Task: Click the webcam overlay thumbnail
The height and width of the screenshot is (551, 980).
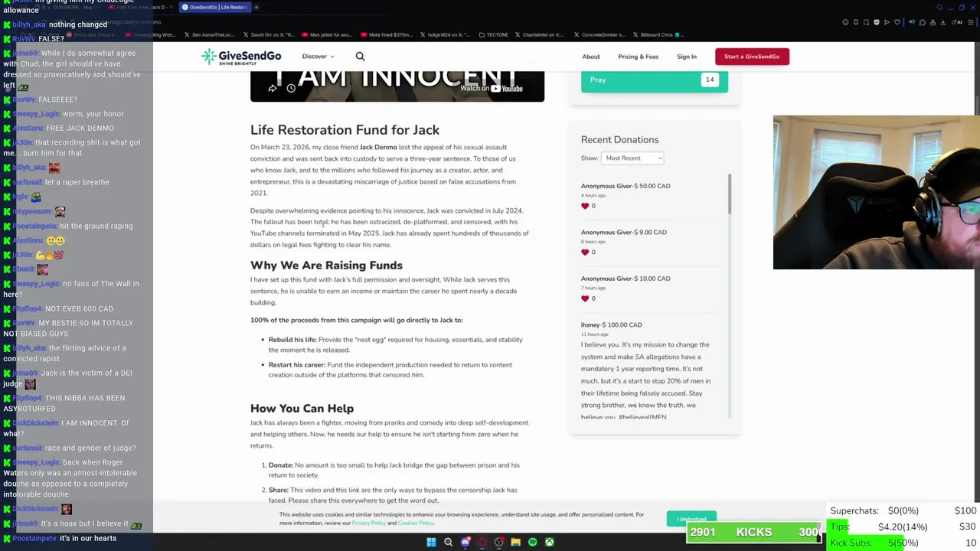Action: point(876,193)
